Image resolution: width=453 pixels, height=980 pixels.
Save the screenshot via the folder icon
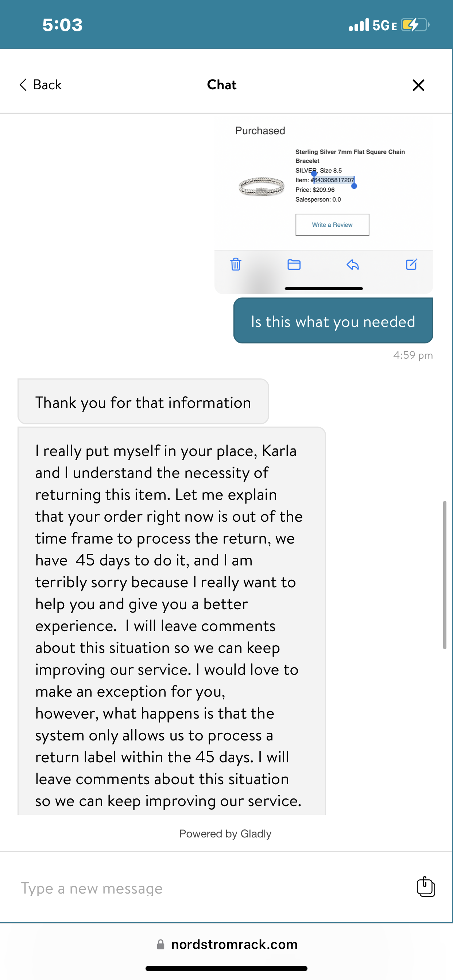[x=294, y=265]
